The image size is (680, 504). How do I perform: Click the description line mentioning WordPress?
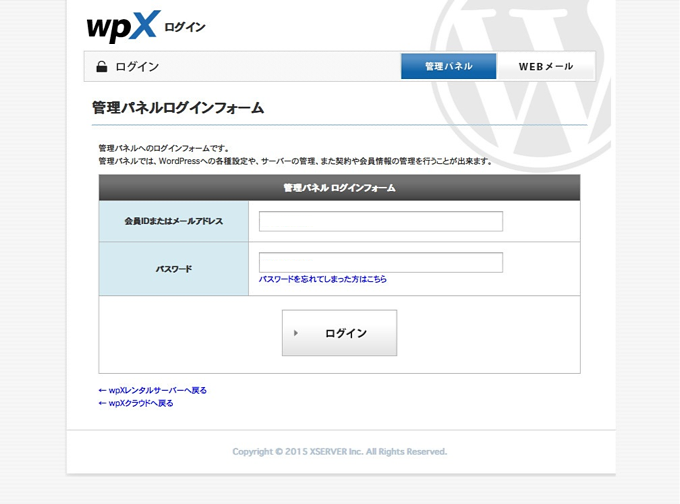coord(295,161)
